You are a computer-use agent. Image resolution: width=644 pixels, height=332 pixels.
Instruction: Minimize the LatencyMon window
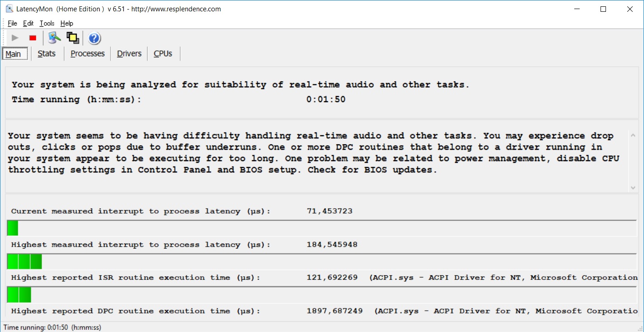(577, 9)
